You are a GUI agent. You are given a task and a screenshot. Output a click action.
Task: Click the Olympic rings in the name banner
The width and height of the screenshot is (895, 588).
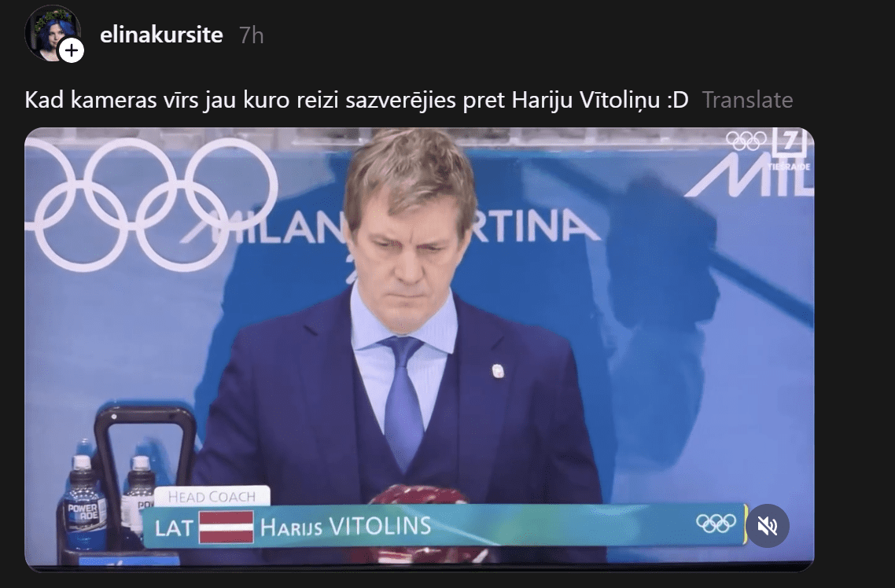[716, 523]
